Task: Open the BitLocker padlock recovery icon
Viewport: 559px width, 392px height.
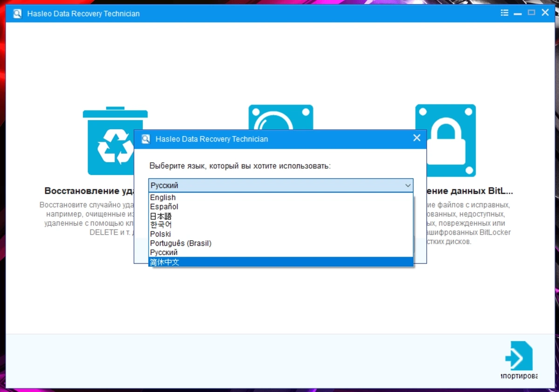Action: 445,141
